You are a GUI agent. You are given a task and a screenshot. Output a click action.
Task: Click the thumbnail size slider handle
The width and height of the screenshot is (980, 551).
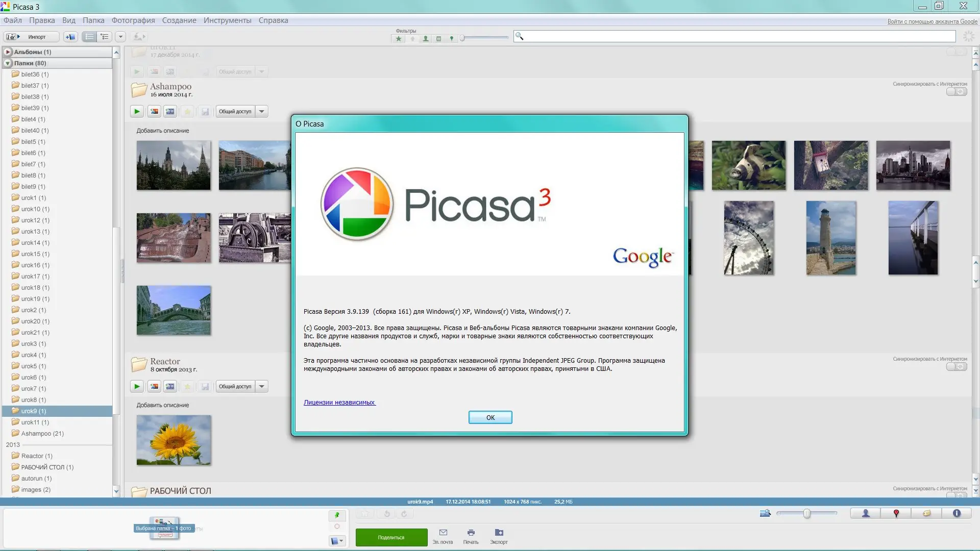click(807, 514)
